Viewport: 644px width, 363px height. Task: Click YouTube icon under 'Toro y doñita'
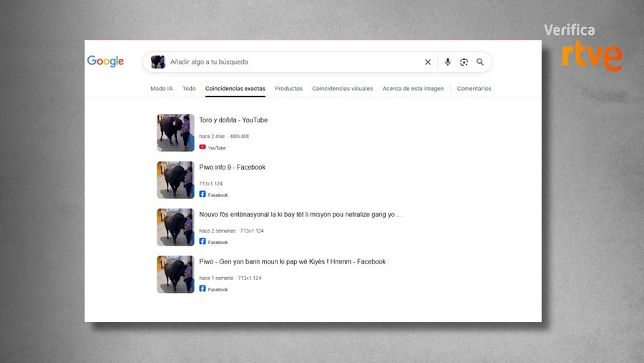[x=203, y=147]
